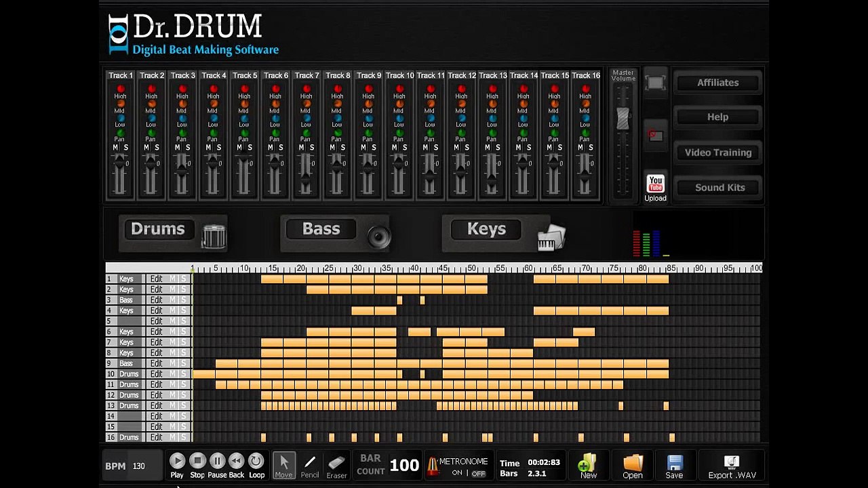Edit sequencer row 9 Bass
Screen dimensions: 868x488
point(157,363)
